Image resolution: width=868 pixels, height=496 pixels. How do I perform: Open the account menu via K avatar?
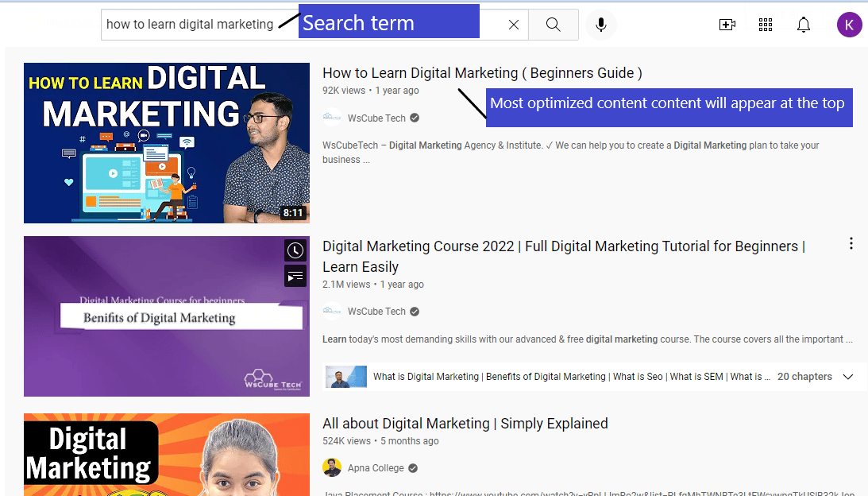(x=849, y=25)
